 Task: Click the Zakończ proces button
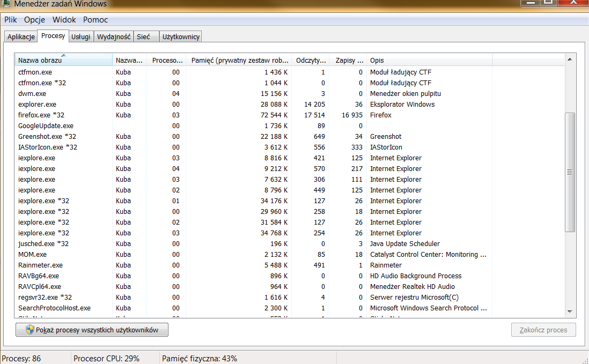(x=543, y=330)
